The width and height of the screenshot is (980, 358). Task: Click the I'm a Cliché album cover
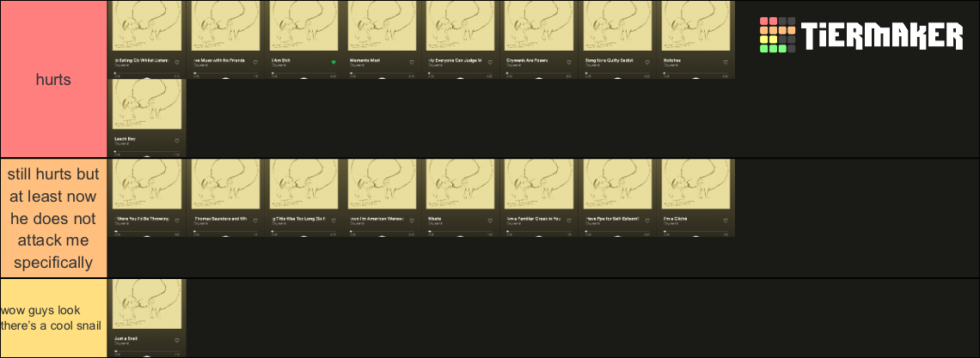pos(697,185)
